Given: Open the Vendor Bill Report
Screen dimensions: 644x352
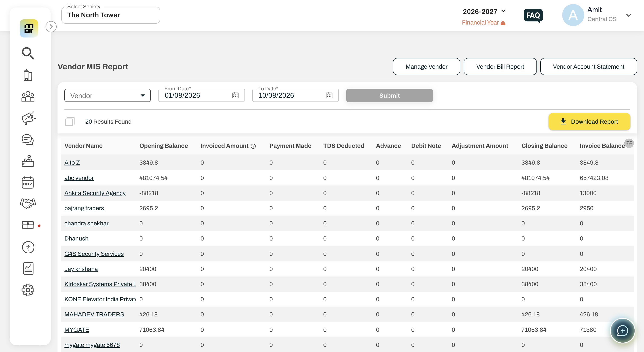Looking at the screenshot, I should (x=500, y=67).
